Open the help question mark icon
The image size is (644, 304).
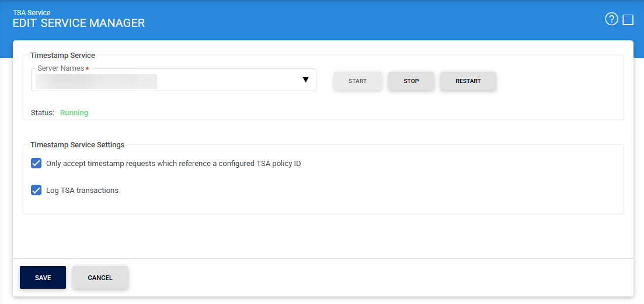611,19
